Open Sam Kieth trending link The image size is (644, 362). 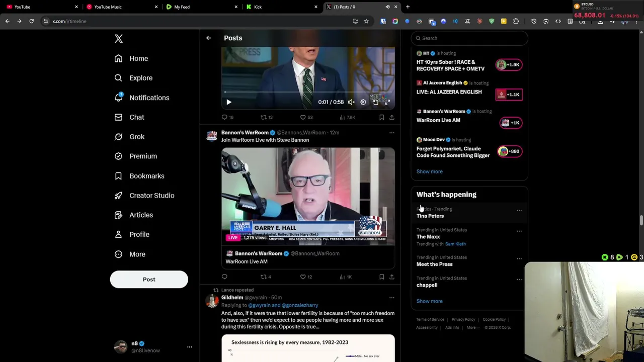tap(455, 244)
